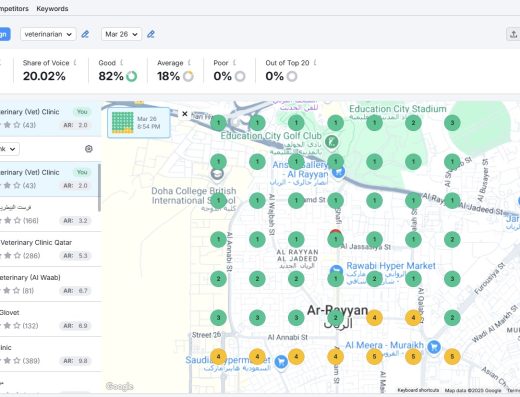Viewport: 520px width, 397px height.
Task: Show info tooltip for Poor
Action: [x=234, y=63]
